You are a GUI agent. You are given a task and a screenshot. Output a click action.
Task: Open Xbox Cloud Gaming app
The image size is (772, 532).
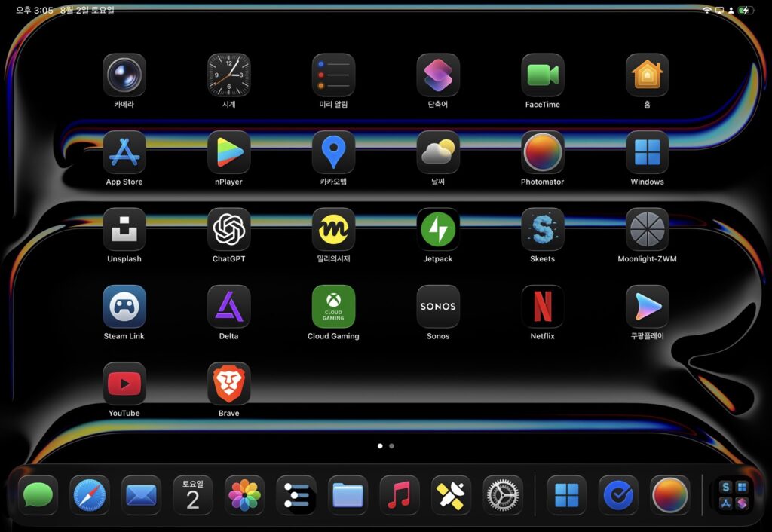point(333,306)
